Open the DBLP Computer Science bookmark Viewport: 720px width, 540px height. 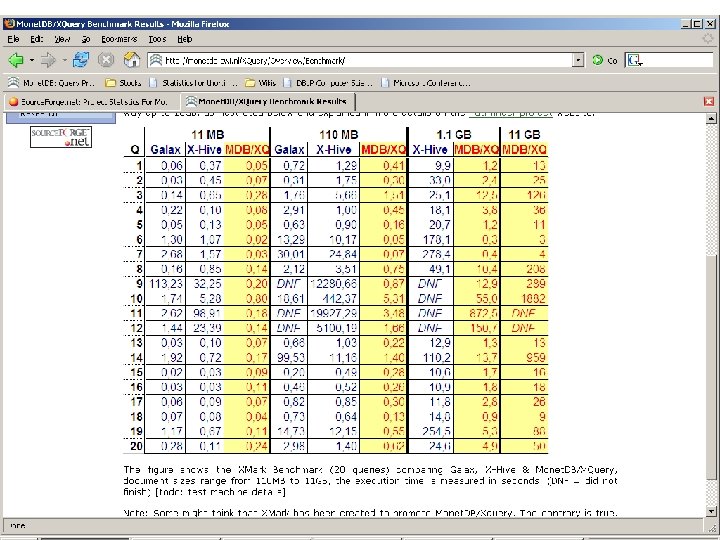328,83
